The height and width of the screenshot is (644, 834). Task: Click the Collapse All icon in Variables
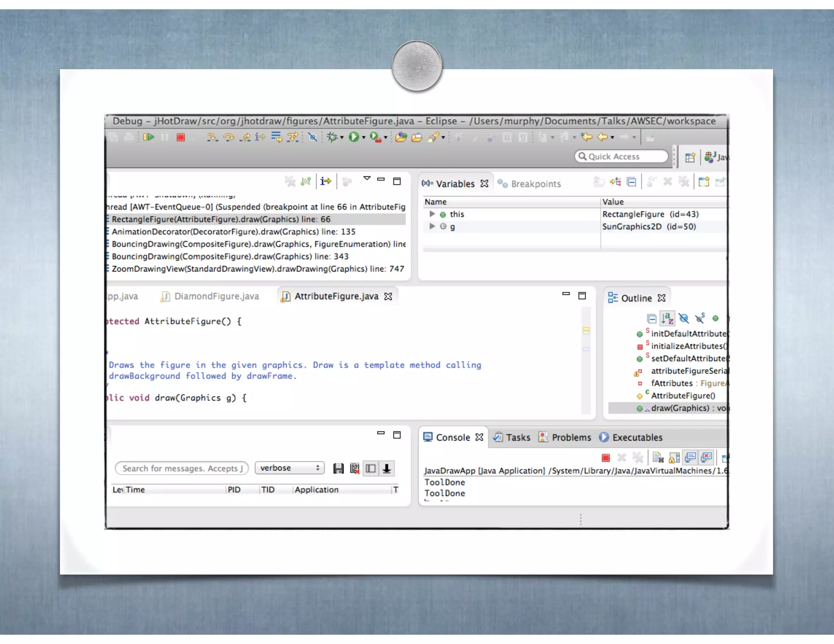(x=631, y=182)
